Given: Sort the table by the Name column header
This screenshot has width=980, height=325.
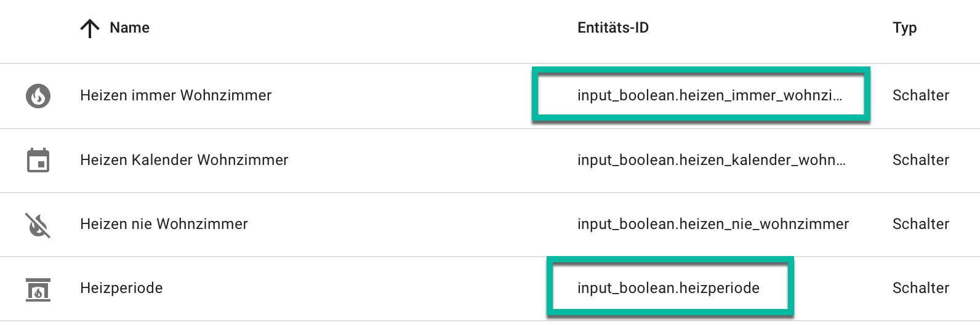Looking at the screenshot, I should point(129,28).
